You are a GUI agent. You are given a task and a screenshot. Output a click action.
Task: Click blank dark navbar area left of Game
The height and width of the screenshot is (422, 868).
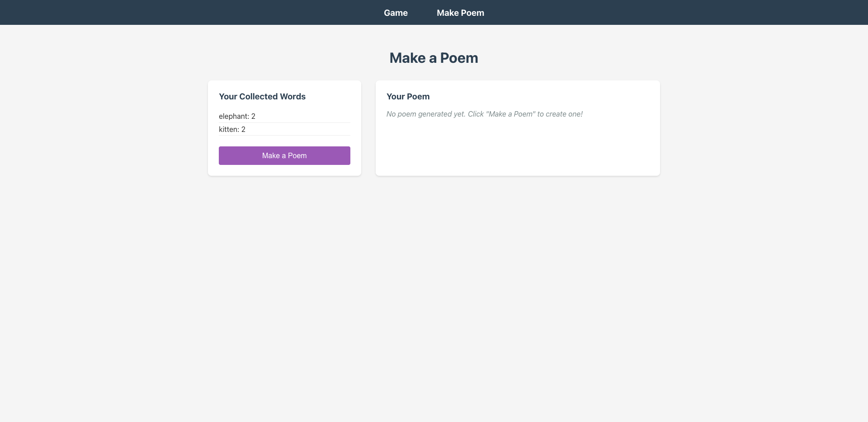pyautogui.click(x=181, y=13)
